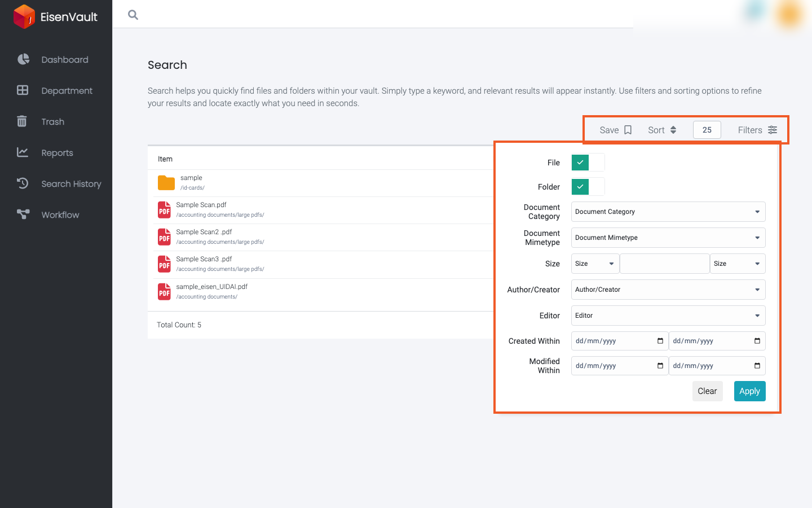The height and width of the screenshot is (508, 812).
Task: Click the Created Within end date field
Action: click(717, 341)
